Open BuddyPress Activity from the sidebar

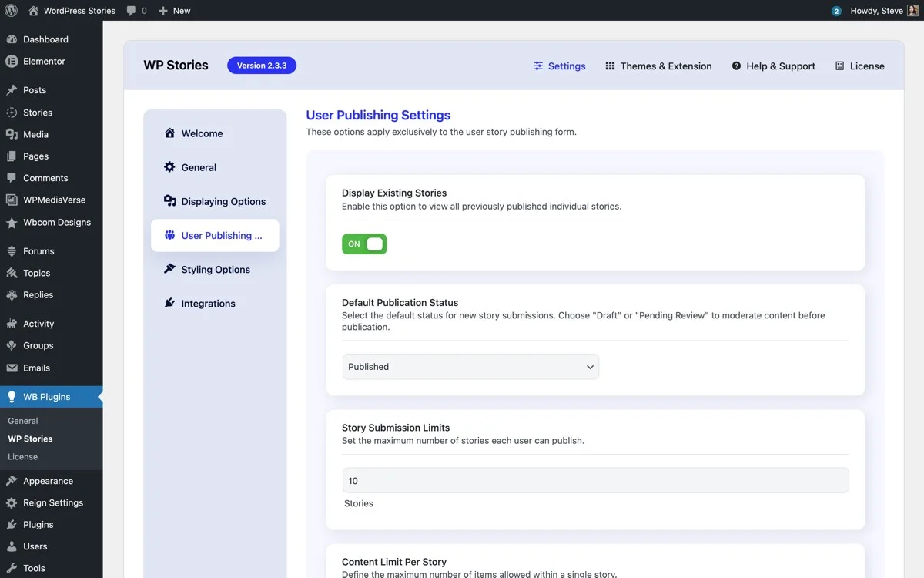[36, 323]
